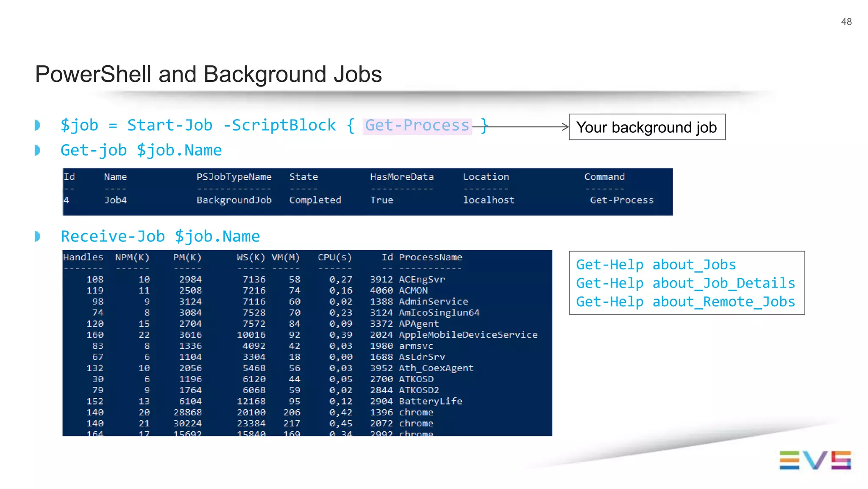Click the 'Your background job' callout box
This screenshot has height=489, width=868.
coord(647,127)
